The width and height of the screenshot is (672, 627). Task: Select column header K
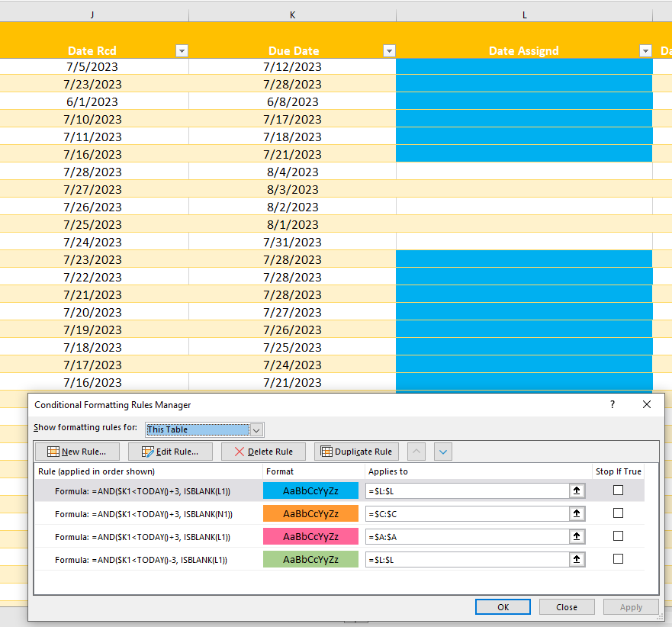tap(292, 13)
